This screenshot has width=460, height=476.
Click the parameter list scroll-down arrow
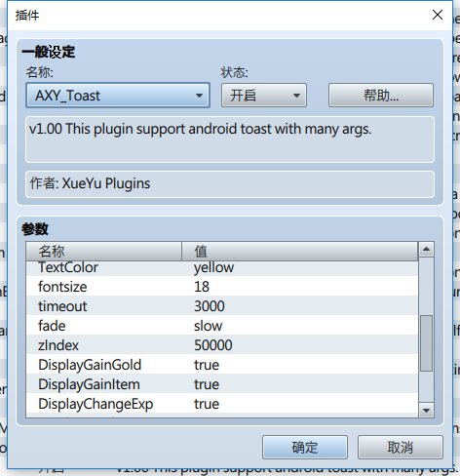tap(426, 411)
